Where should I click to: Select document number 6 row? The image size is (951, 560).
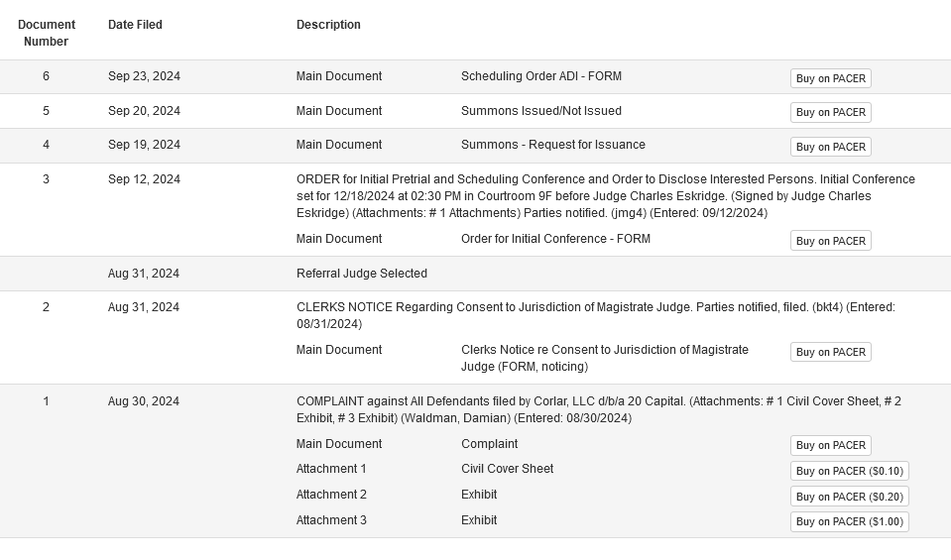(x=476, y=77)
